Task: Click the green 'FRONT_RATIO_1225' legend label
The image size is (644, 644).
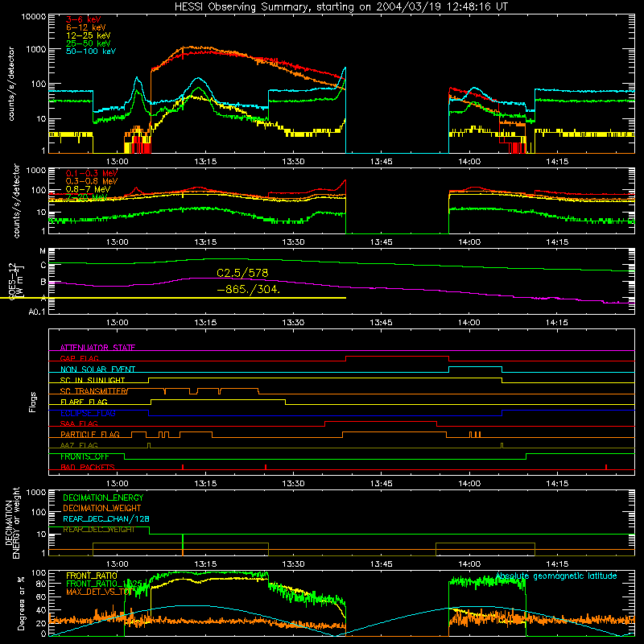Action: coord(104,584)
